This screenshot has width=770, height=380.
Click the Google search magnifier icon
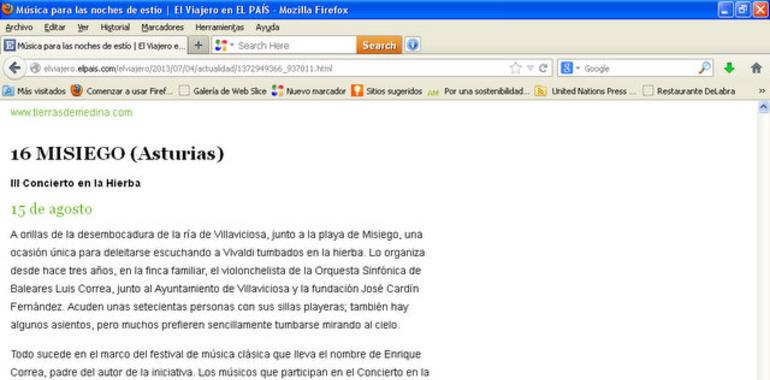(x=704, y=68)
